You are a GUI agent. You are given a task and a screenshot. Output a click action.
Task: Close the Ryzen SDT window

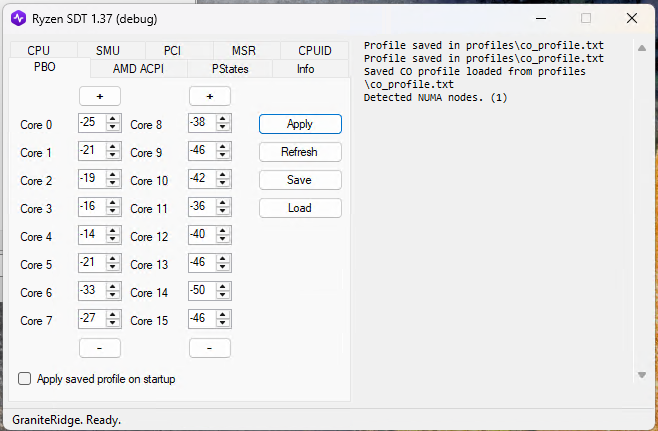pos(632,18)
